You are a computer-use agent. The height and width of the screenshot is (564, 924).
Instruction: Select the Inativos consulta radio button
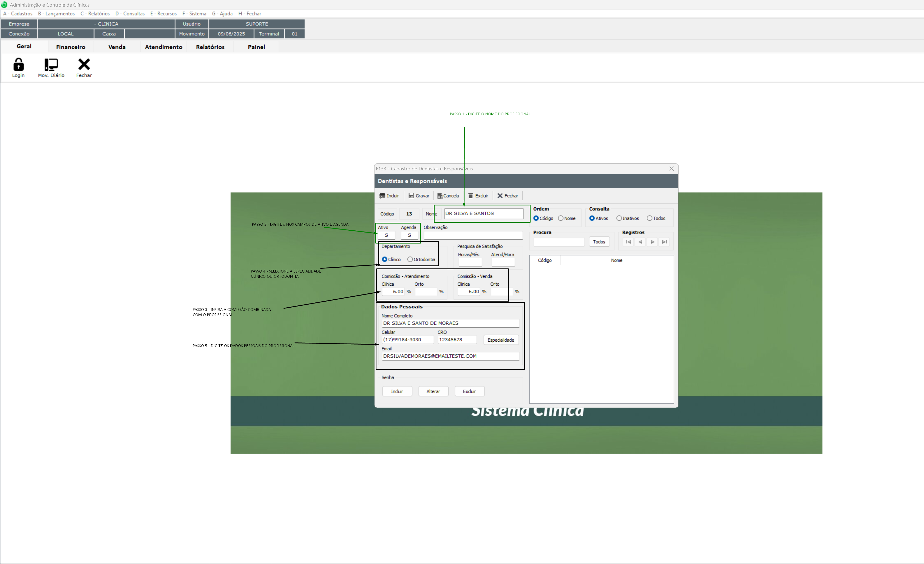tap(619, 219)
